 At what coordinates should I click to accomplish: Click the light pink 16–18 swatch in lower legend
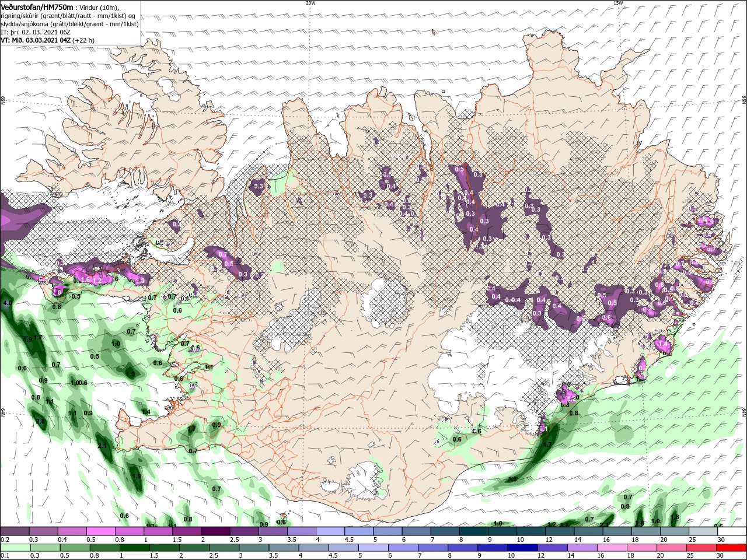click(x=612, y=548)
